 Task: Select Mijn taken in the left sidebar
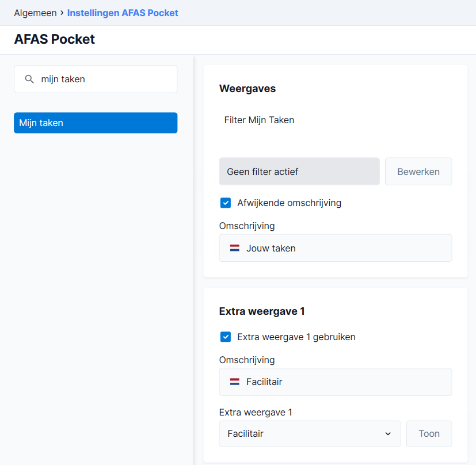[x=96, y=123]
